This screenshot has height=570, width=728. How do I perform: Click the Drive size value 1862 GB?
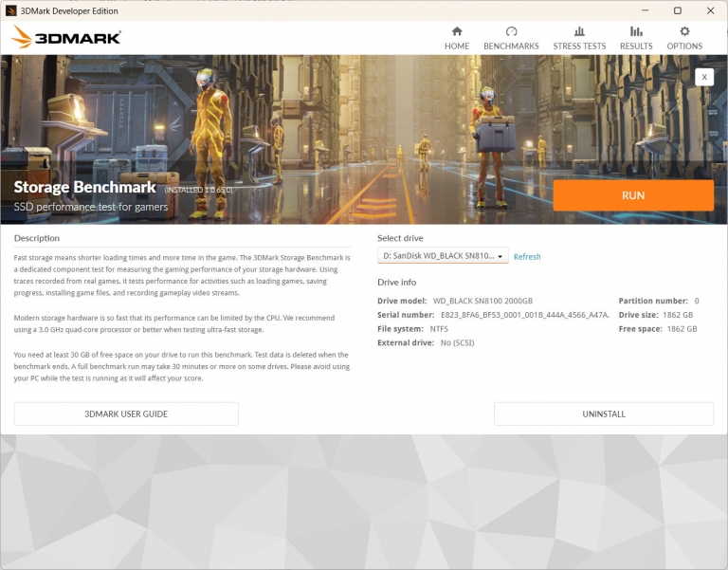point(678,315)
